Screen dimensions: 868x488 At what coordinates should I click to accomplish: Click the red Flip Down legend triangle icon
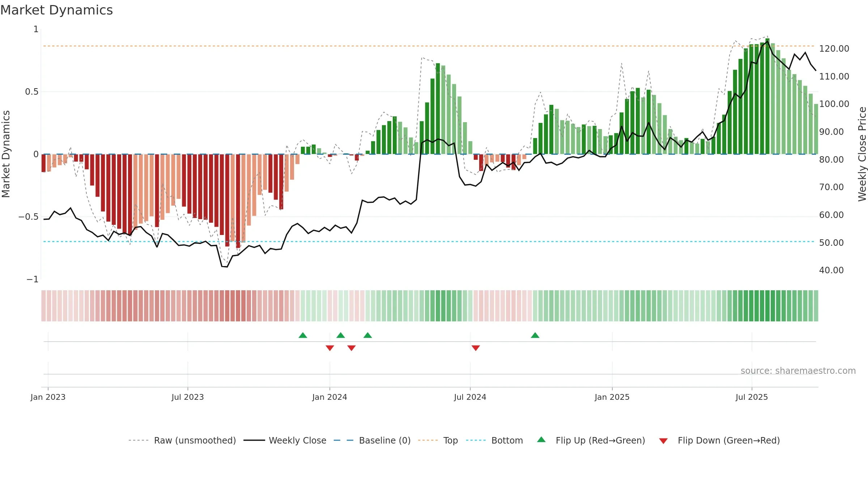(663, 441)
